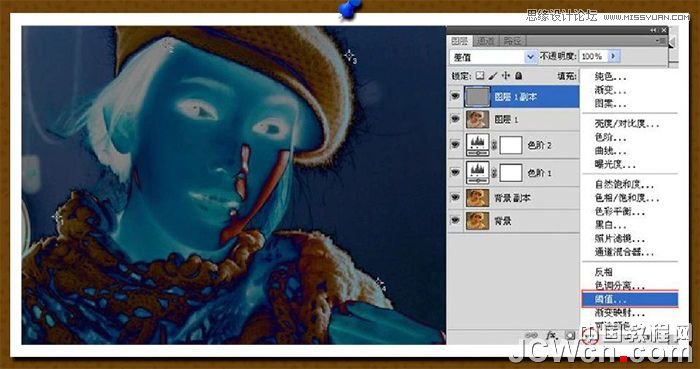700x369 pixels.
Task: Click the lock position move icon
Action: (506, 76)
